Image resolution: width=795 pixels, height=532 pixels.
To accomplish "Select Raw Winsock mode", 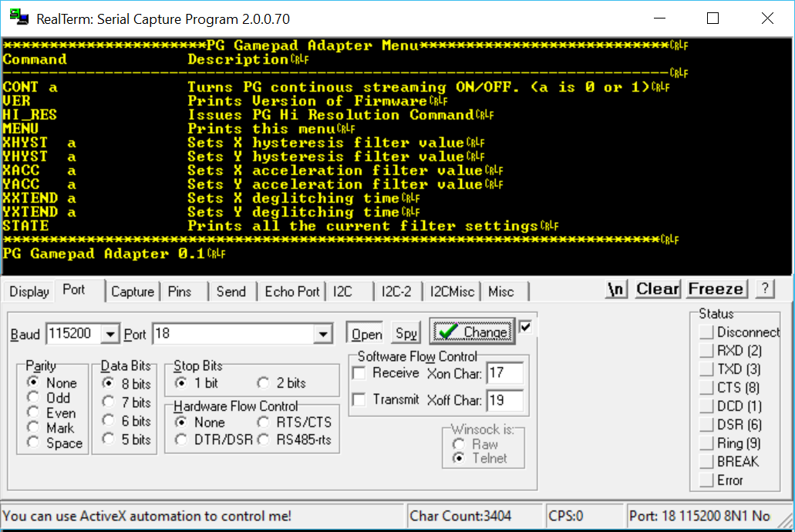I will pyautogui.click(x=476, y=444).
